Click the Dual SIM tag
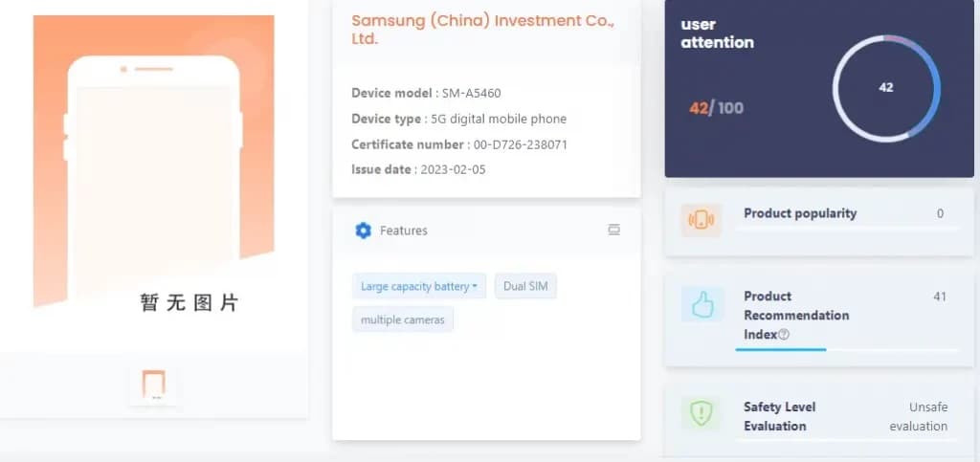 point(525,286)
